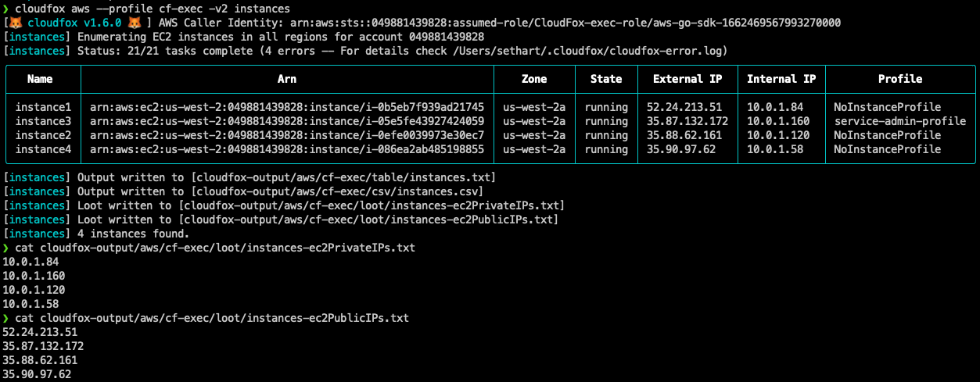
Task: Click 35.90.97.62 in public IPs output
Action: (38, 374)
